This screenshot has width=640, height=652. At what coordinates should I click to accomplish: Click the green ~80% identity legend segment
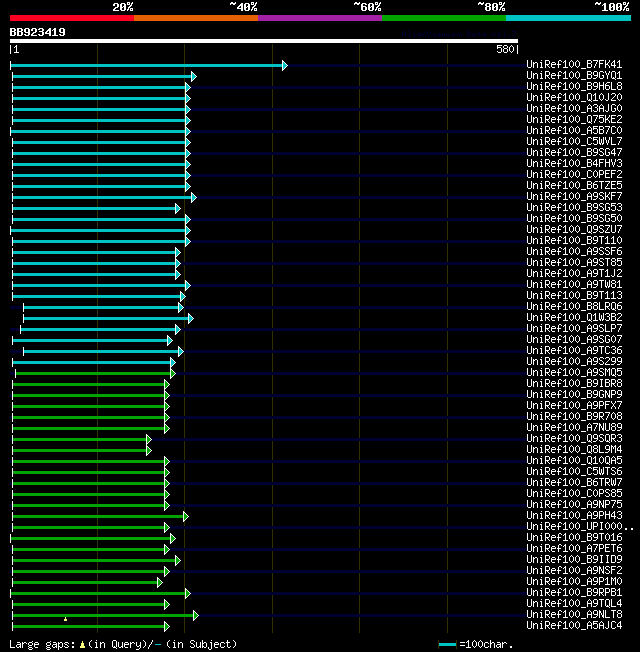coord(444,18)
